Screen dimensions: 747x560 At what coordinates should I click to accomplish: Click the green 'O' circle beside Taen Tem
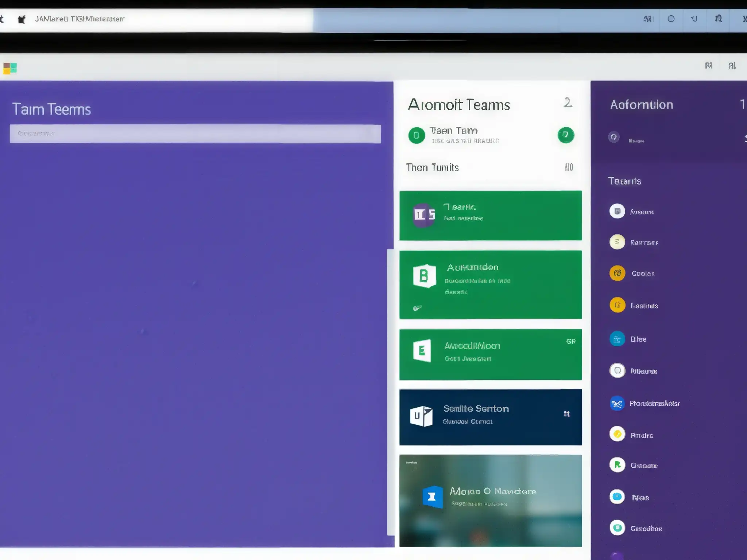click(417, 136)
